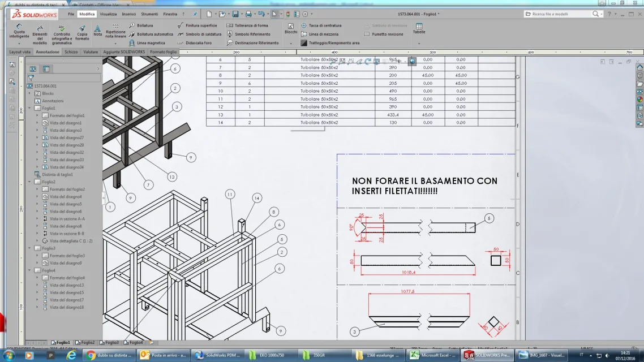Print the drawing using the printer icon
This screenshot has height=362, width=644.
click(x=248, y=14)
